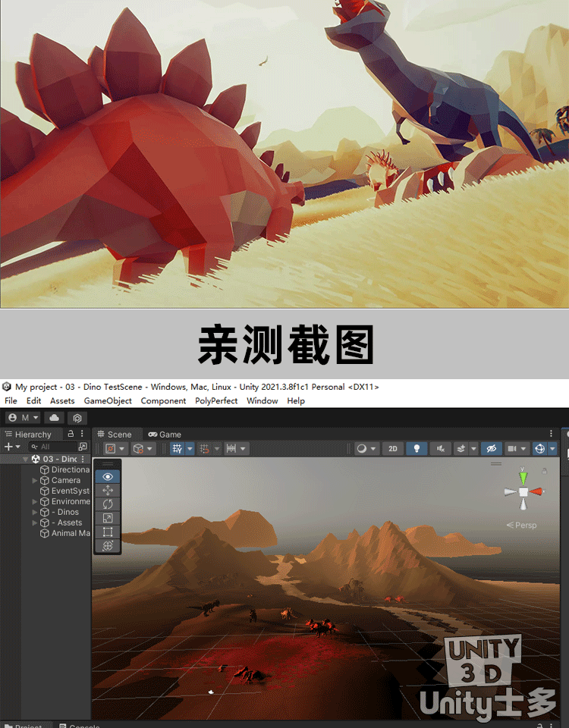This screenshot has width=569, height=728.
Task: Open the File menu
Action: 11,400
